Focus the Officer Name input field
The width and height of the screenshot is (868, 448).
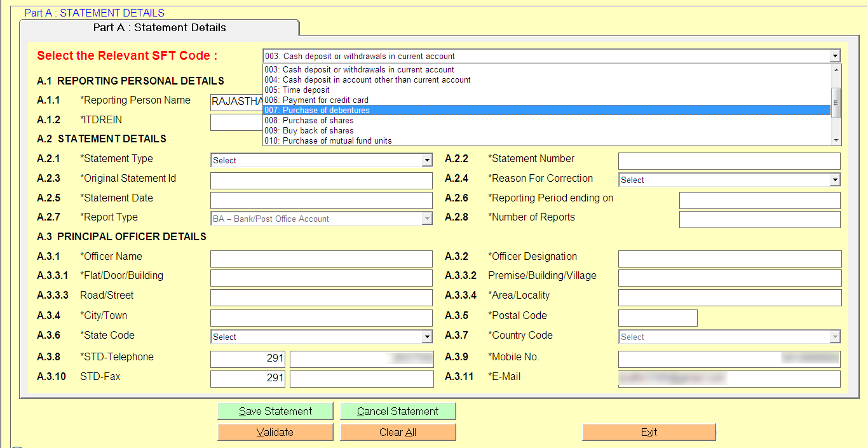point(321,259)
